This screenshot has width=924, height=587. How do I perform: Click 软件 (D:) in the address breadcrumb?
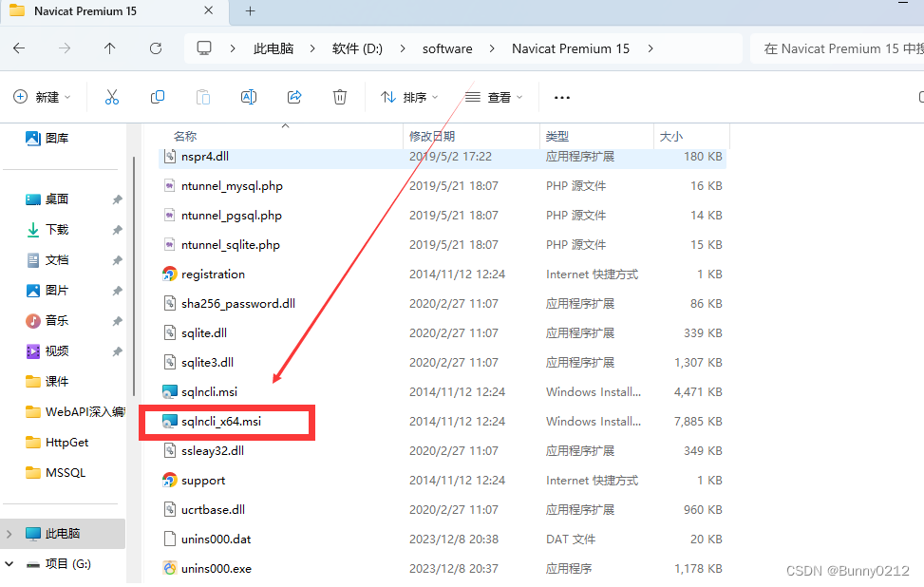point(357,49)
